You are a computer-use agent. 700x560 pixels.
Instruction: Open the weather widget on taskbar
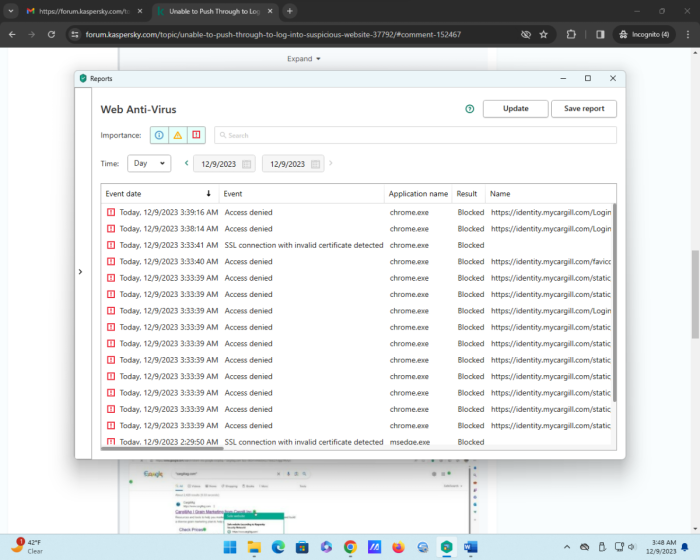pyautogui.click(x=27, y=546)
